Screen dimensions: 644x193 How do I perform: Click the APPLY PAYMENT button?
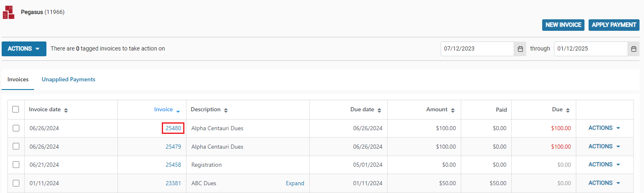614,25
